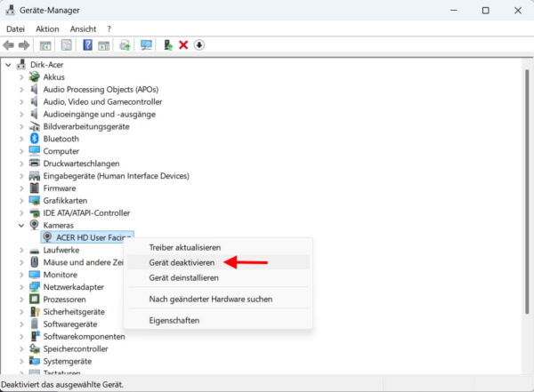
Task: Select Audio, Video und Gamecontroller entry
Action: 102,101
